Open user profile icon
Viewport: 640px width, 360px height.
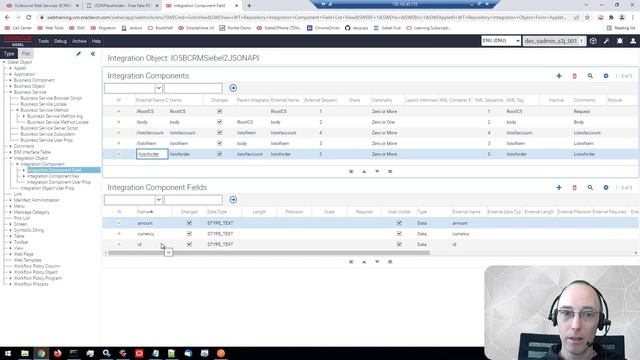[x=633, y=41]
